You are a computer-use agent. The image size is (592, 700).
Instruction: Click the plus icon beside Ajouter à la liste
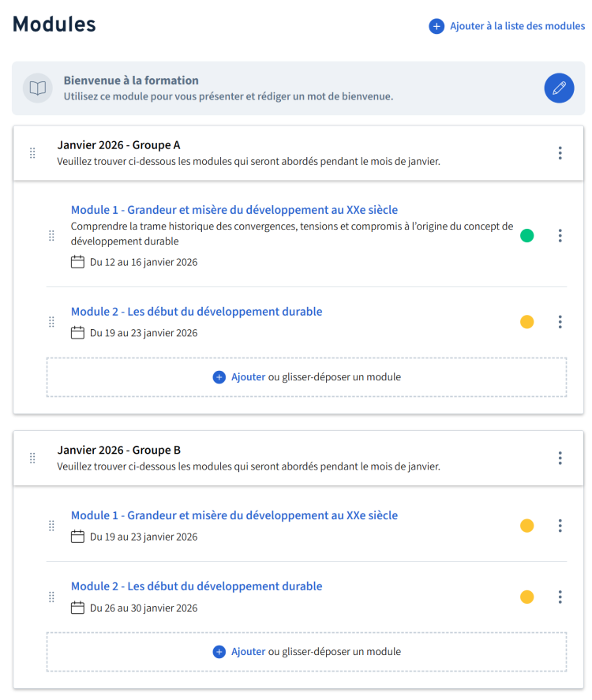(437, 26)
